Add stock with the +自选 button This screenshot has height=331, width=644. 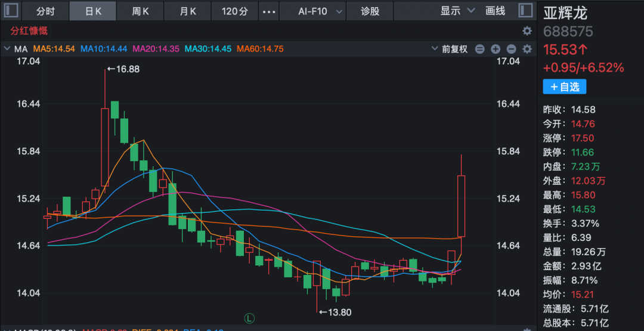[564, 87]
